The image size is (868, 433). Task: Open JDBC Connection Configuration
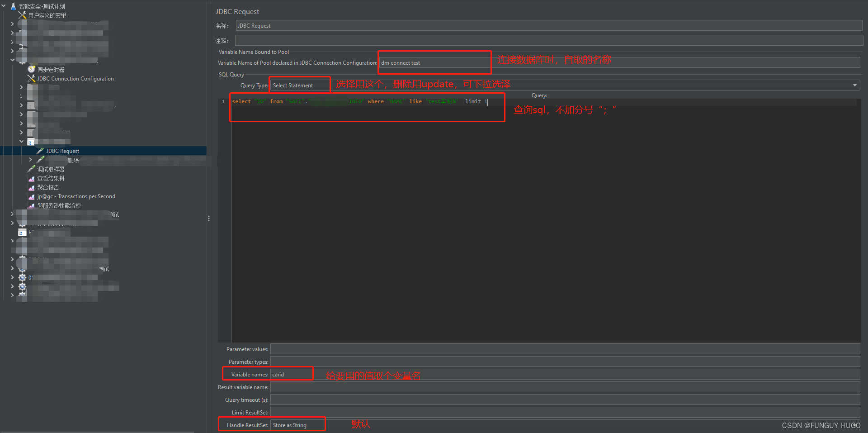point(74,78)
